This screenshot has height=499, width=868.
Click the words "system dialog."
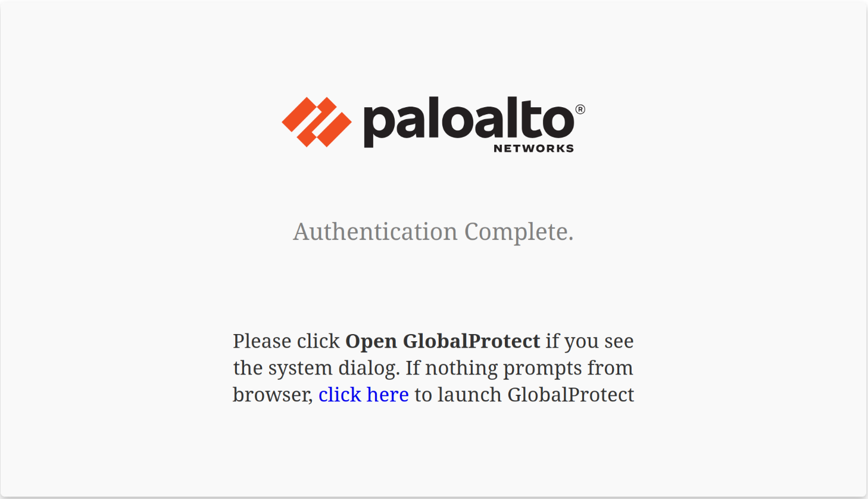334,368
